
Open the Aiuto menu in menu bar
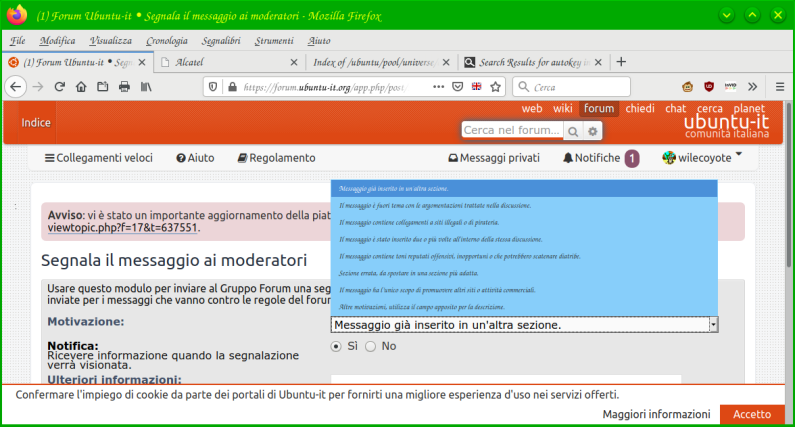pyautogui.click(x=319, y=41)
